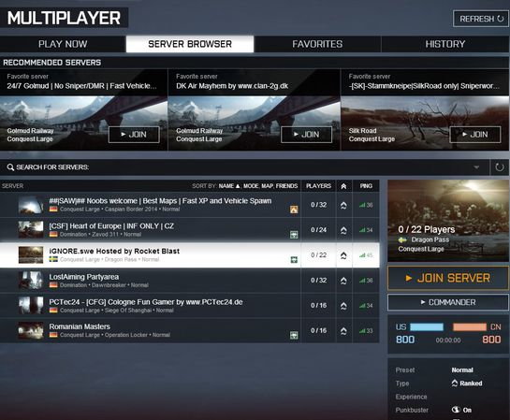Click the search magnifier icon
Image resolution: width=510 pixels, height=420 pixels.
coord(10,167)
